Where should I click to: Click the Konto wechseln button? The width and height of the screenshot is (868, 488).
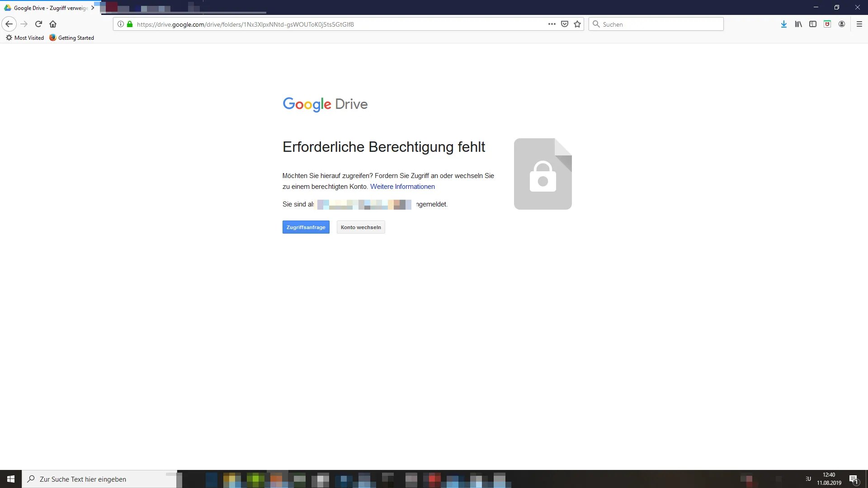coord(361,227)
